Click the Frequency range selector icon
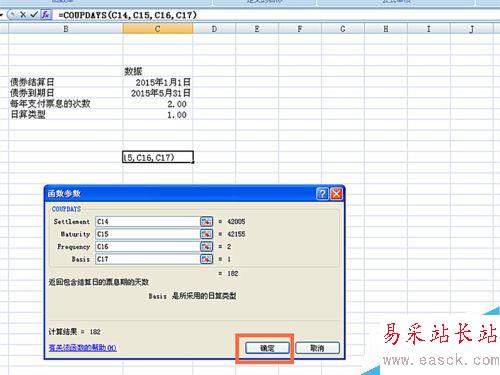 [206, 247]
